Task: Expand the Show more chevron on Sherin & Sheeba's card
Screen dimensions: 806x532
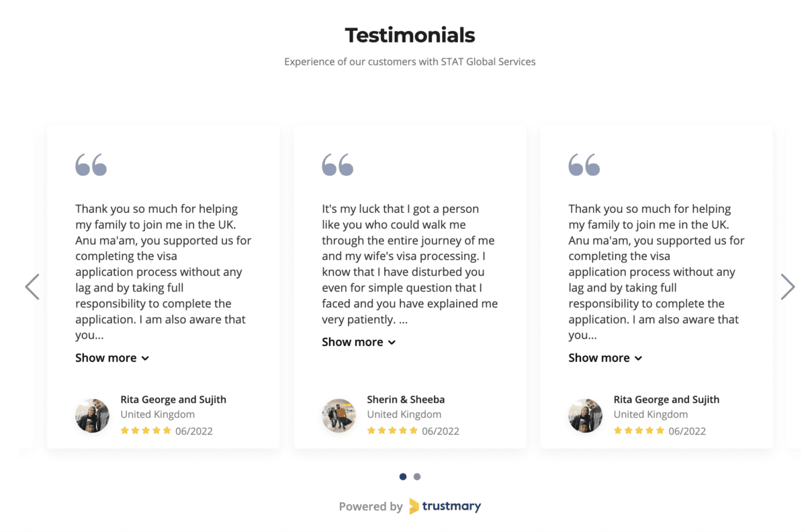Action: 392,342
